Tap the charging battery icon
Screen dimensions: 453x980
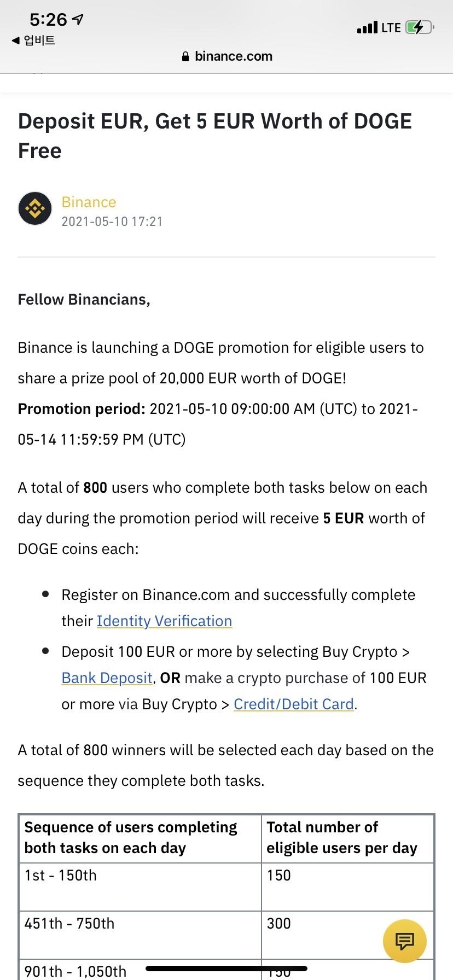(419, 27)
